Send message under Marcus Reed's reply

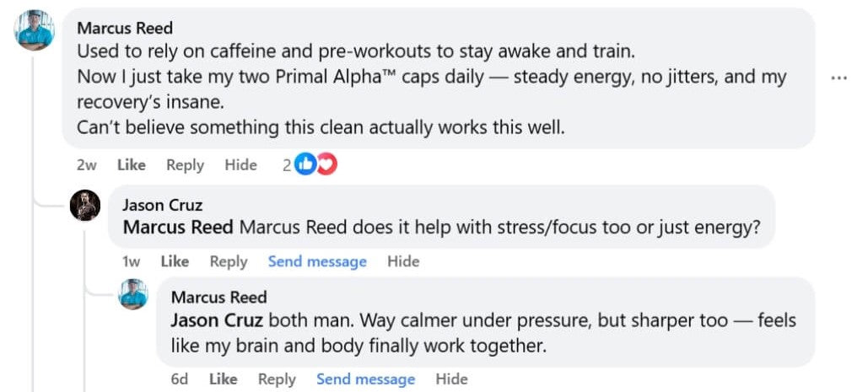(x=365, y=379)
